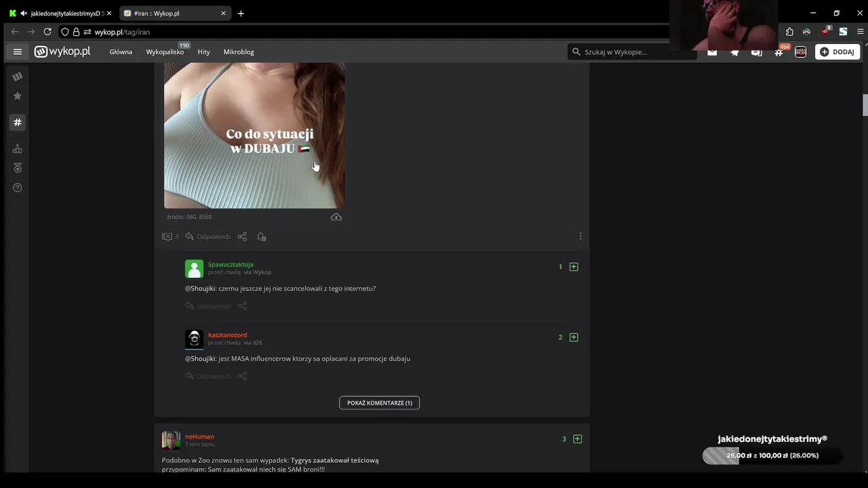
Task: Click the share icon under the main post
Action: click(242, 237)
